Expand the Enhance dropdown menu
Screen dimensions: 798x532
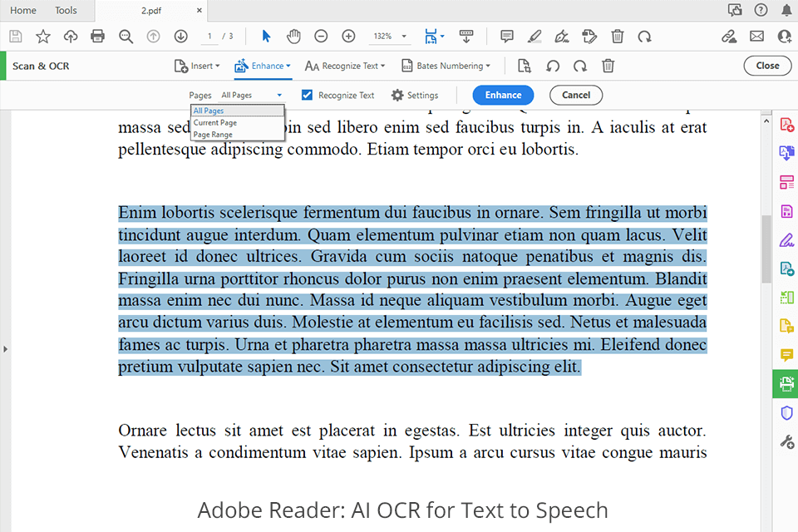(x=263, y=66)
